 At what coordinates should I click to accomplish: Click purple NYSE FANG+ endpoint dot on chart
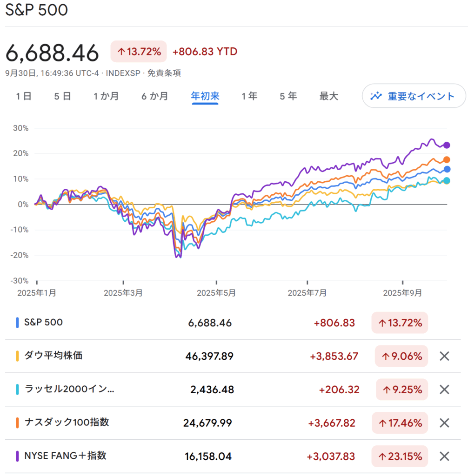pos(447,145)
